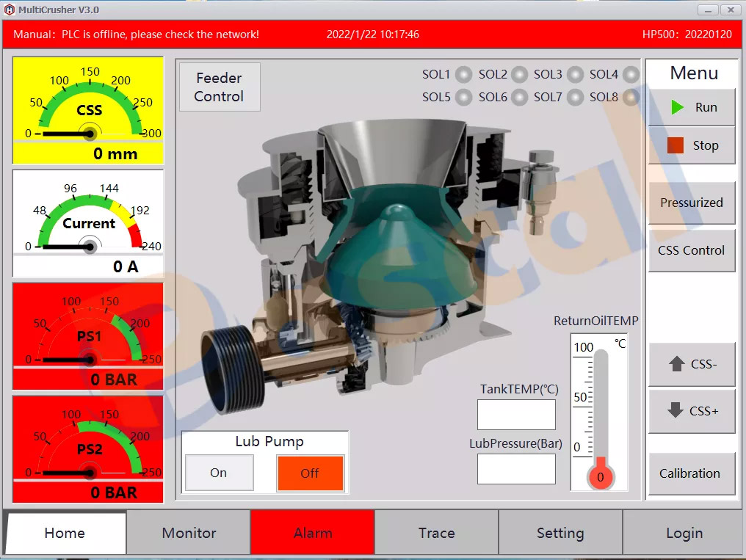Image resolution: width=746 pixels, height=560 pixels.
Task: Click the SOL7 indicator lamp
Action: [x=575, y=98]
